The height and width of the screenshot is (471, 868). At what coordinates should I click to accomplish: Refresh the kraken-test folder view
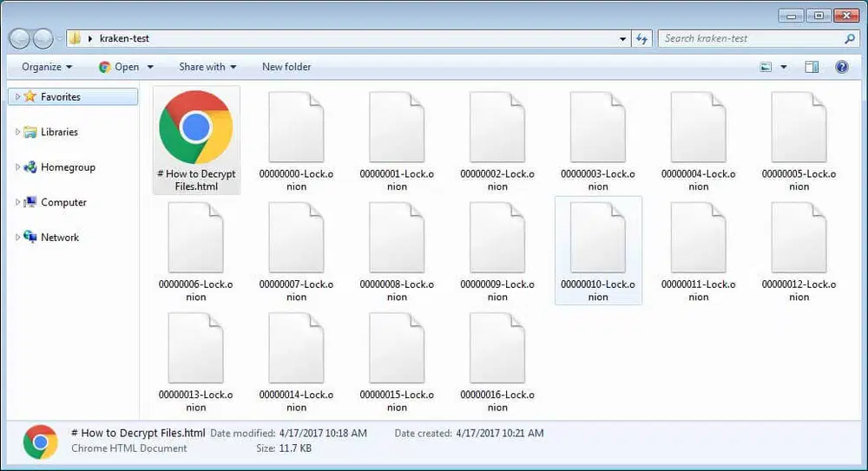642,39
